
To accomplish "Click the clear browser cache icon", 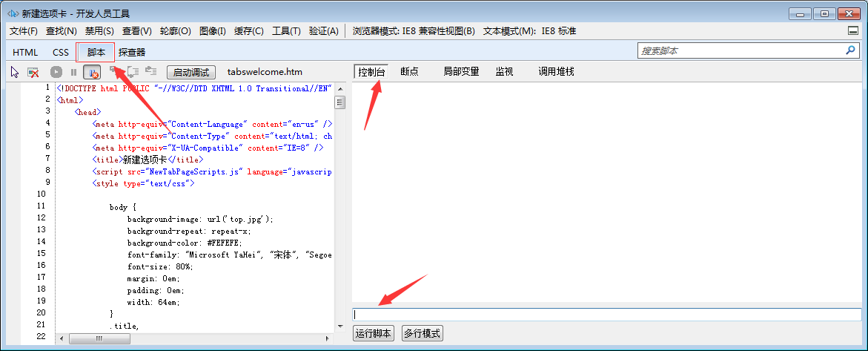I will click(x=33, y=72).
